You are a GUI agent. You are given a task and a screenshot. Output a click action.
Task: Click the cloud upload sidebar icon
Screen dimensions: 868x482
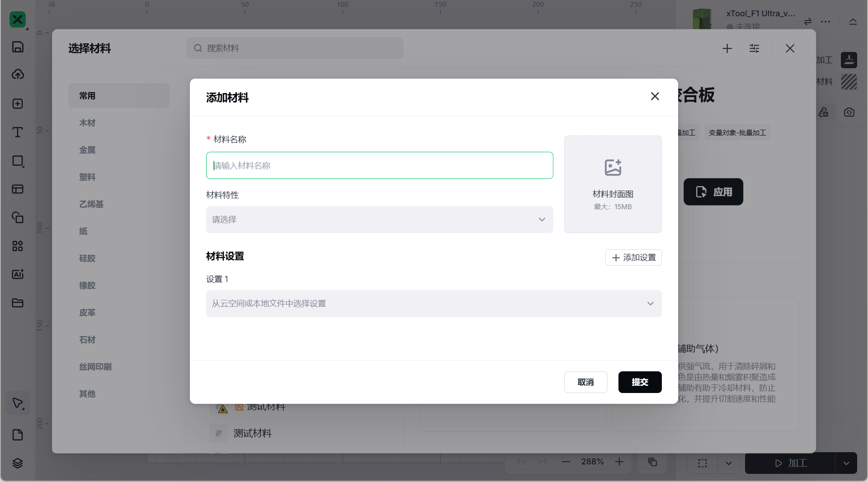coord(18,75)
